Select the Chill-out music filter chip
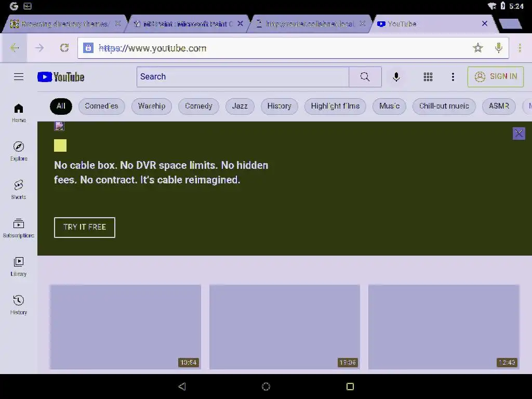 coord(444,106)
